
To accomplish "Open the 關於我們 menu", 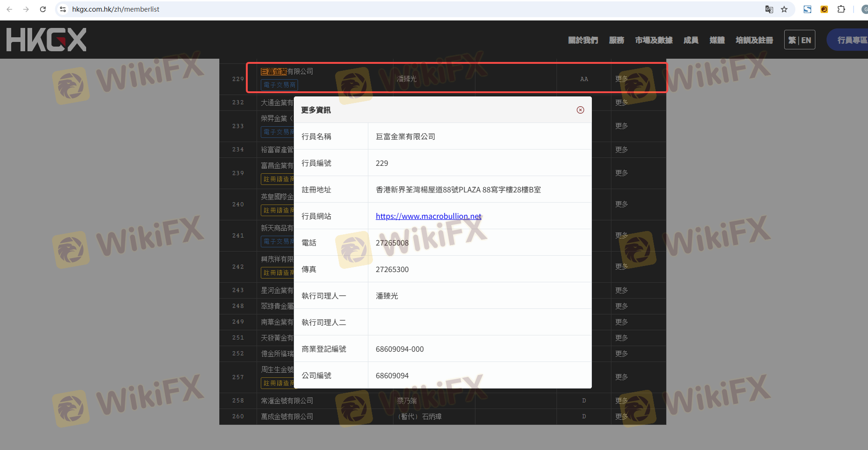I will pyautogui.click(x=583, y=40).
